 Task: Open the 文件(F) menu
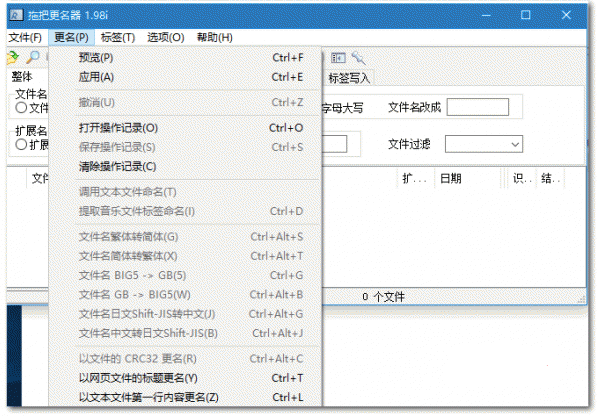point(25,38)
